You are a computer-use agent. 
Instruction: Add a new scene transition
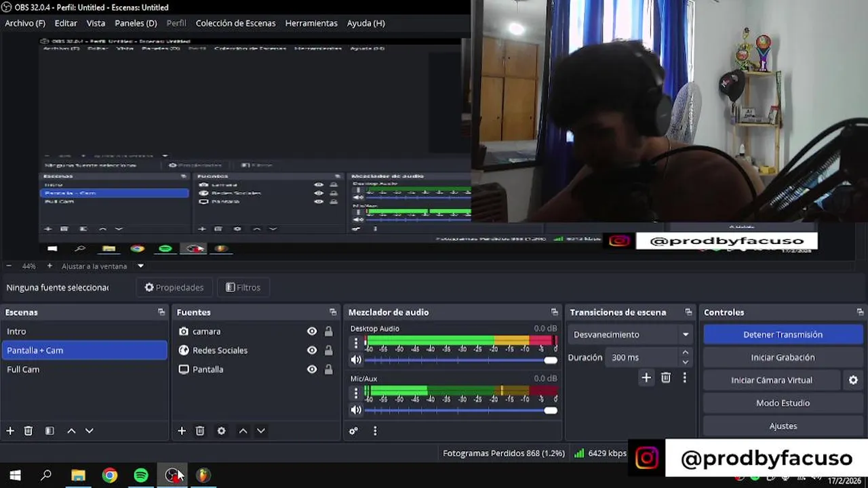(646, 378)
